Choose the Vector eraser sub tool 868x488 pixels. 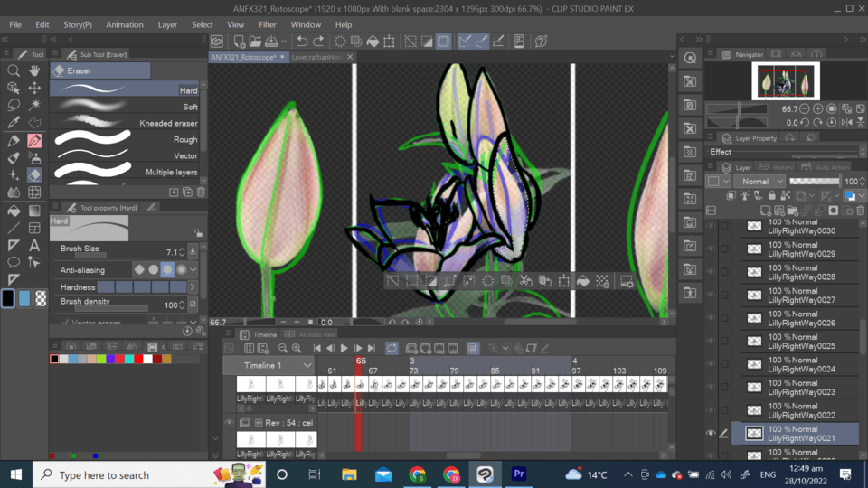127,155
